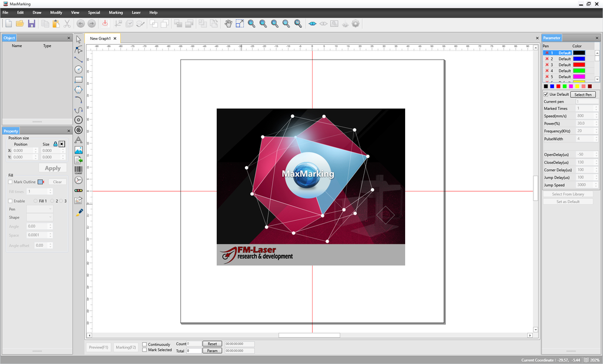Select pen 3 red color swatch
Screen dimensions: 603x364
[x=579, y=65]
